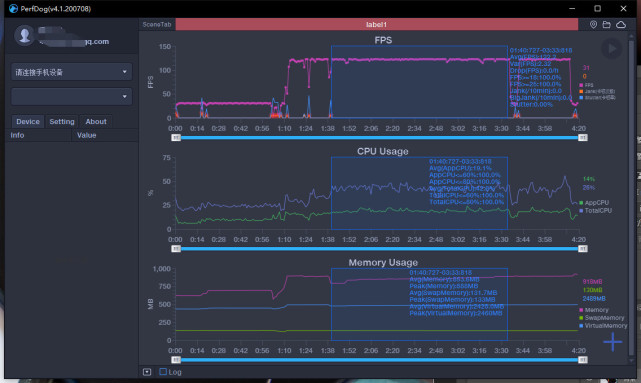Toggle the Memory legend series
Image resolution: width=641 pixels, height=383 pixels.
594,310
